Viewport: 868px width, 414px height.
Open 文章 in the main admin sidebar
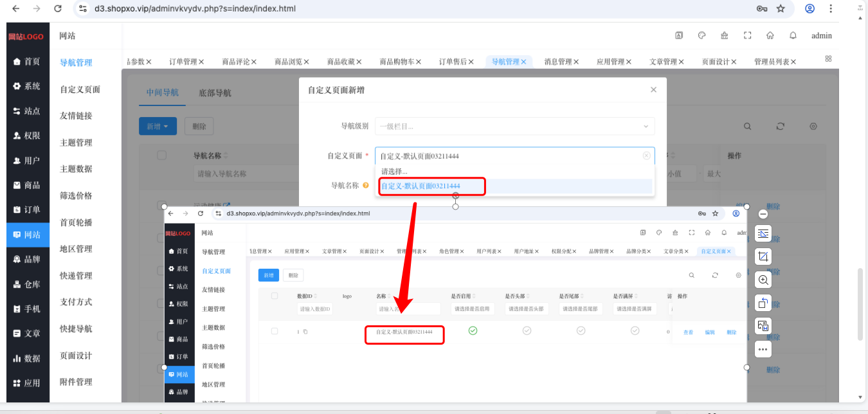27,334
